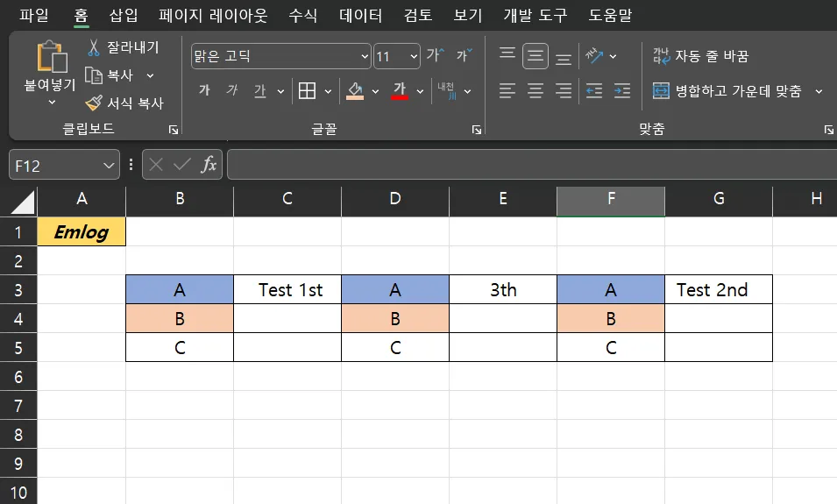The image size is (837, 504).
Task: Decrease font size with the smaller 가 icon
Action: tap(464, 55)
